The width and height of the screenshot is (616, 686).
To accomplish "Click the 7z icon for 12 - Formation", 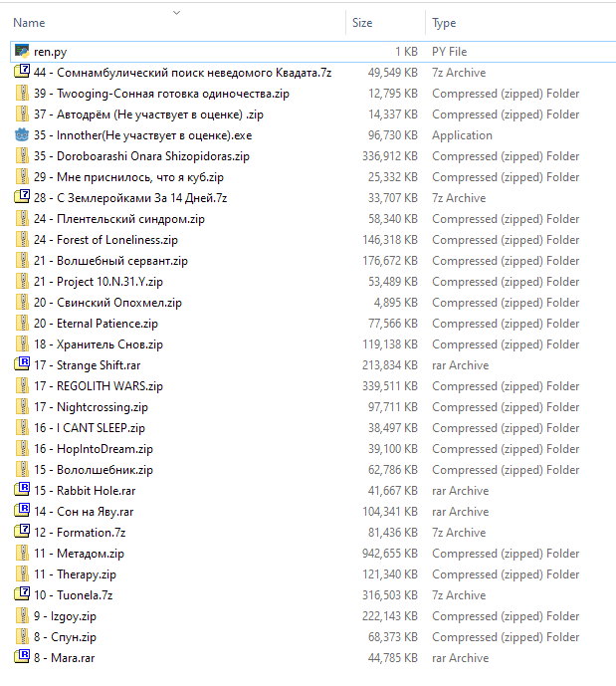I will pos(22,533).
